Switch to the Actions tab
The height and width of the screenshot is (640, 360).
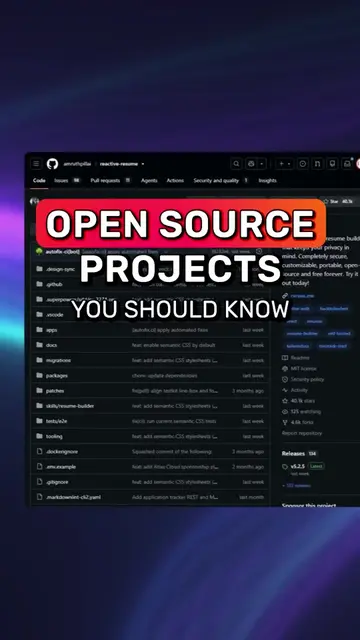[175, 180]
